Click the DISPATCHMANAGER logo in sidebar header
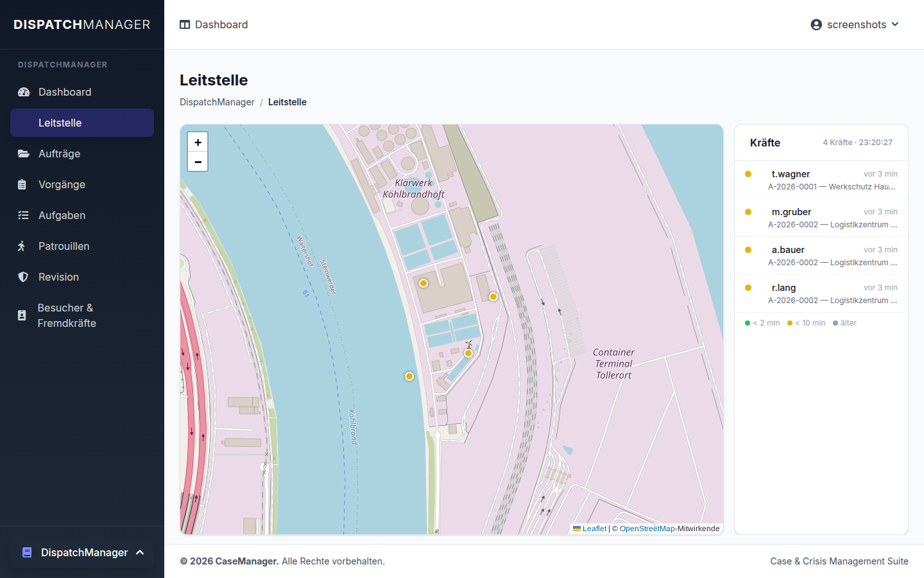The height and width of the screenshot is (578, 924). 82,24
